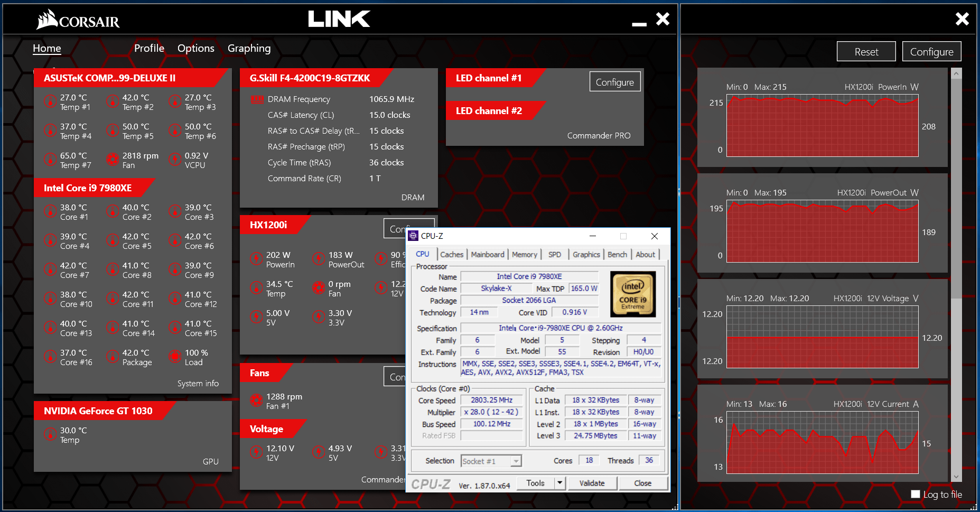Switch to the Bench tab in CPU-Z

617,255
